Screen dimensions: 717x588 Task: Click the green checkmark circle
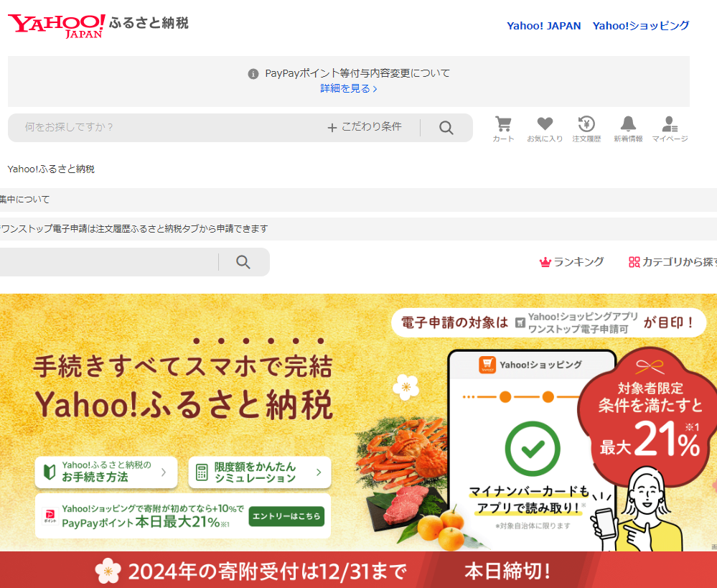pyautogui.click(x=533, y=449)
